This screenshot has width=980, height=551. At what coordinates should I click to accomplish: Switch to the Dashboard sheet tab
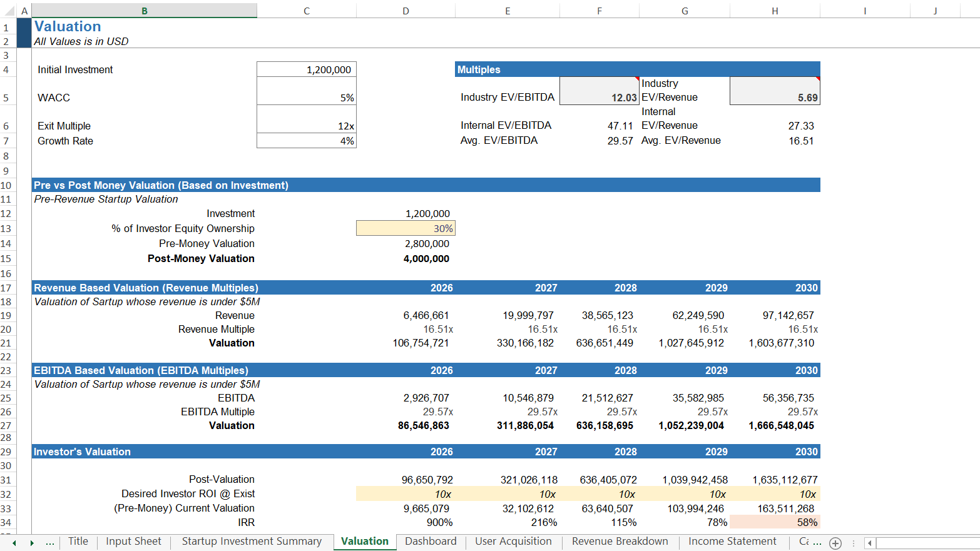point(431,542)
